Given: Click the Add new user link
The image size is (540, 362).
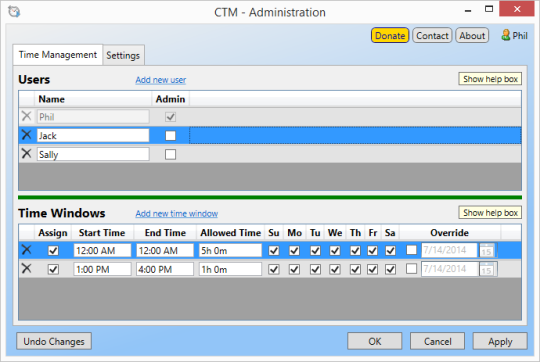Looking at the screenshot, I should click(x=160, y=80).
